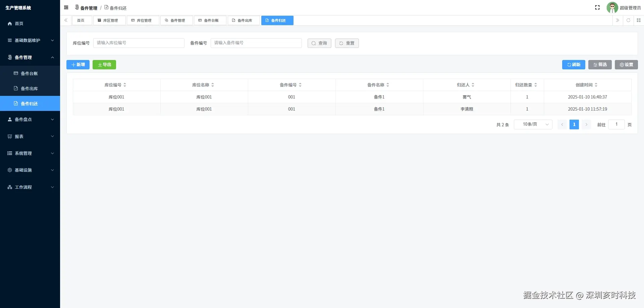644x308 pixels.
Task: Click timestamp 2025-01-10 16:40:37
Action: tap(588, 97)
